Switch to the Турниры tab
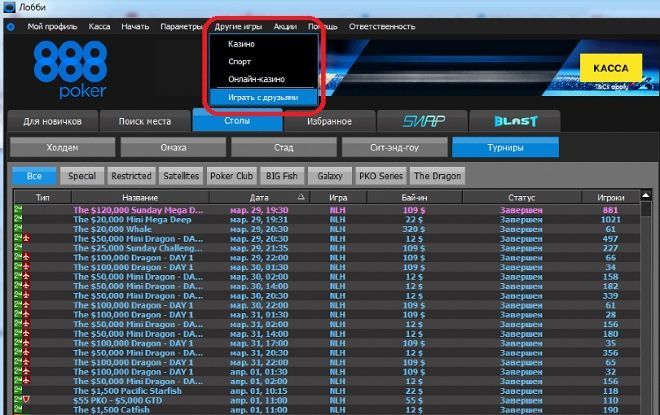The height and width of the screenshot is (415, 660). point(504,147)
